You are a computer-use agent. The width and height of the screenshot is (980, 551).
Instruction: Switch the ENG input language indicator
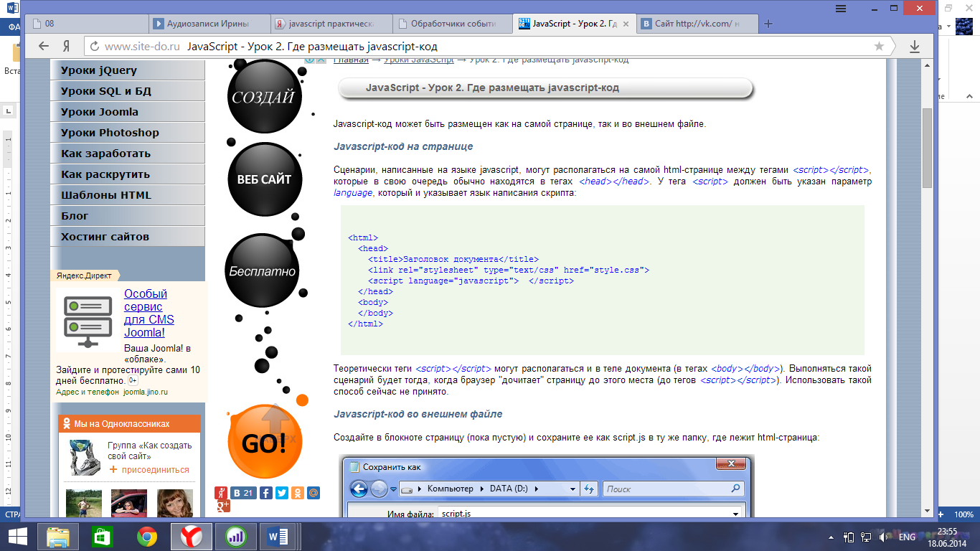907,537
